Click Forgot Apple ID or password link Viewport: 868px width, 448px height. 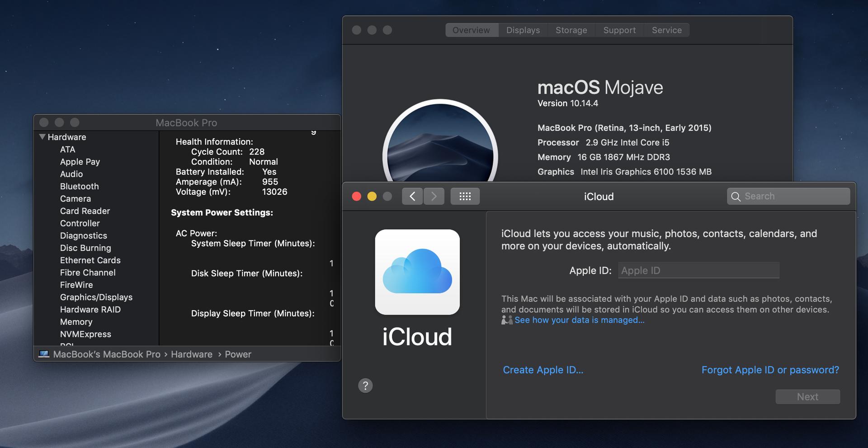pyautogui.click(x=770, y=370)
